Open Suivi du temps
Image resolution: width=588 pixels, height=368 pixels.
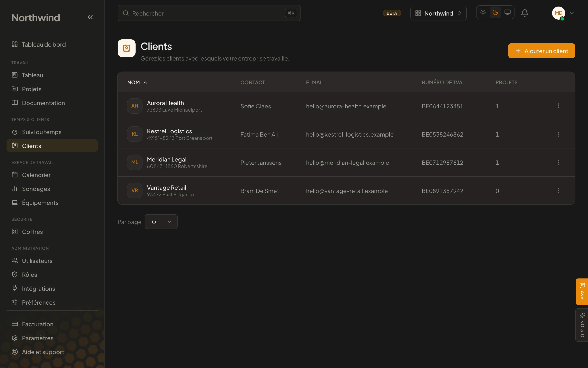(52, 132)
